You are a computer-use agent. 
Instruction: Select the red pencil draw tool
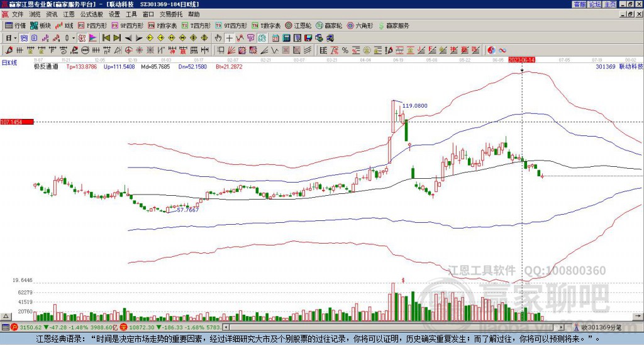click(x=9, y=50)
